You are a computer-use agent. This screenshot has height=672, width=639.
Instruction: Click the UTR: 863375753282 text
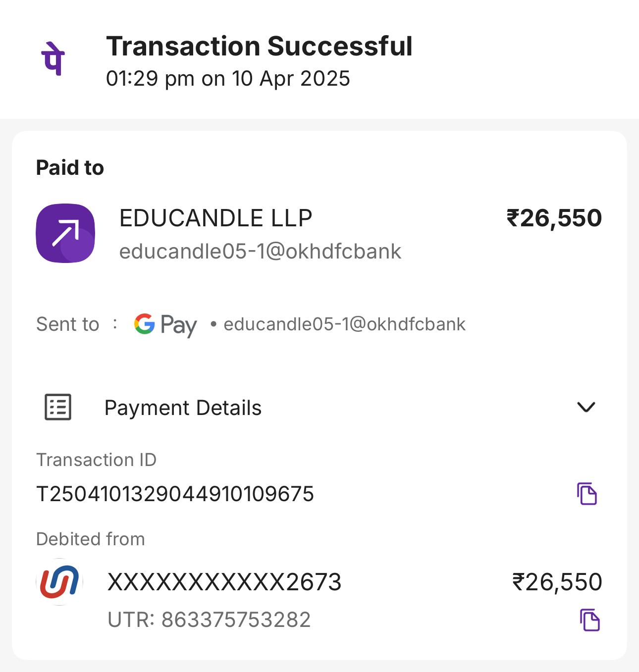click(209, 620)
